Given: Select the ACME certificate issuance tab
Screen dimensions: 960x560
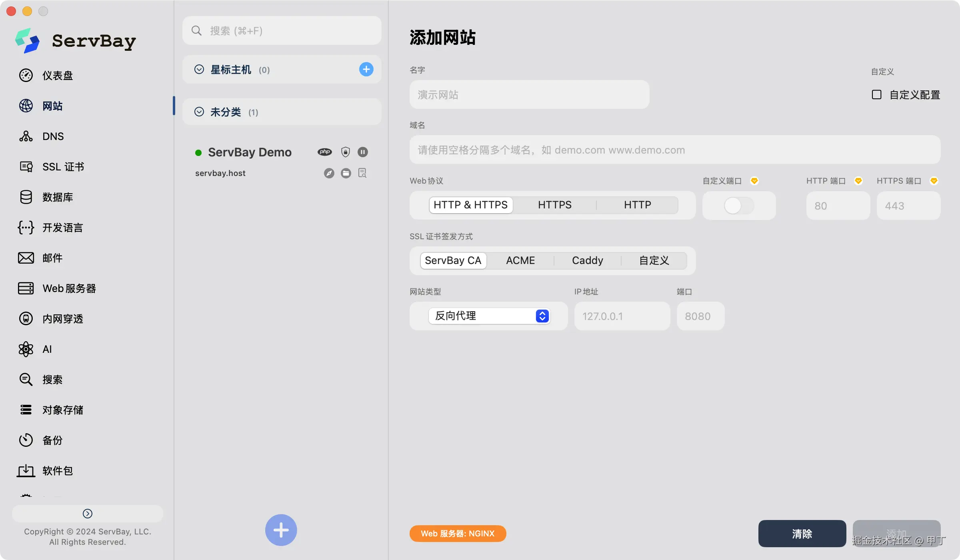Looking at the screenshot, I should [x=520, y=260].
